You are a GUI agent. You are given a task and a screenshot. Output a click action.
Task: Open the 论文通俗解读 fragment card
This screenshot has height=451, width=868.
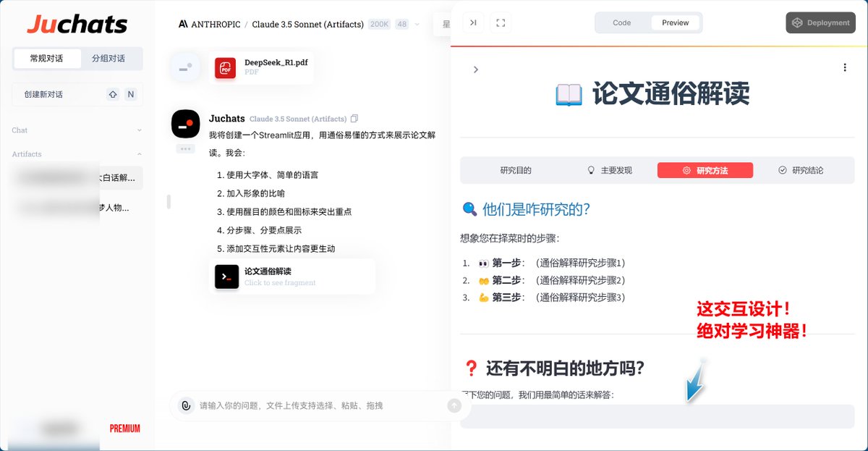pyautogui.click(x=292, y=277)
